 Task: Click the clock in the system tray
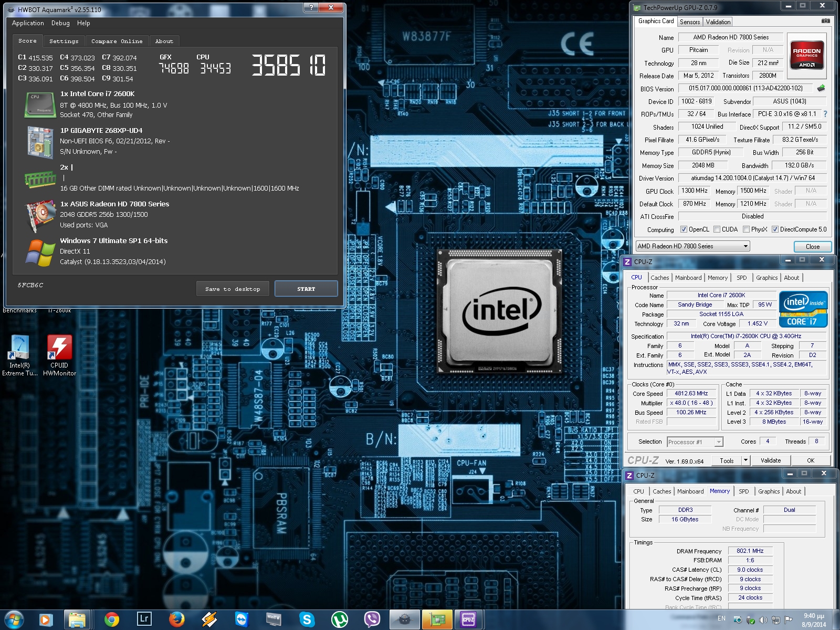tap(814, 620)
